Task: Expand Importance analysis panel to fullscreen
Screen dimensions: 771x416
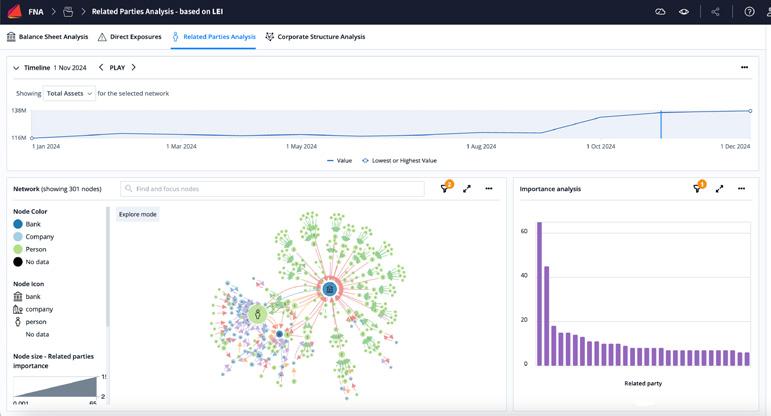Action: pos(719,188)
